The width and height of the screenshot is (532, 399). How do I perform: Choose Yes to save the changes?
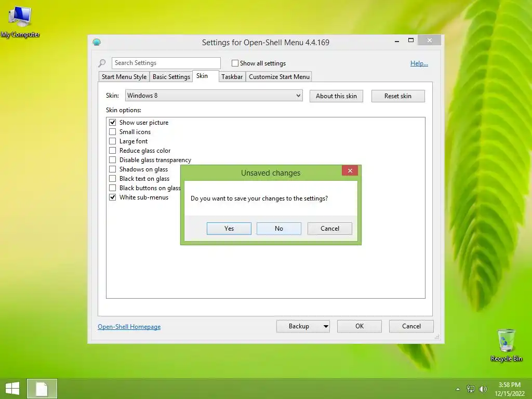[229, 229]
